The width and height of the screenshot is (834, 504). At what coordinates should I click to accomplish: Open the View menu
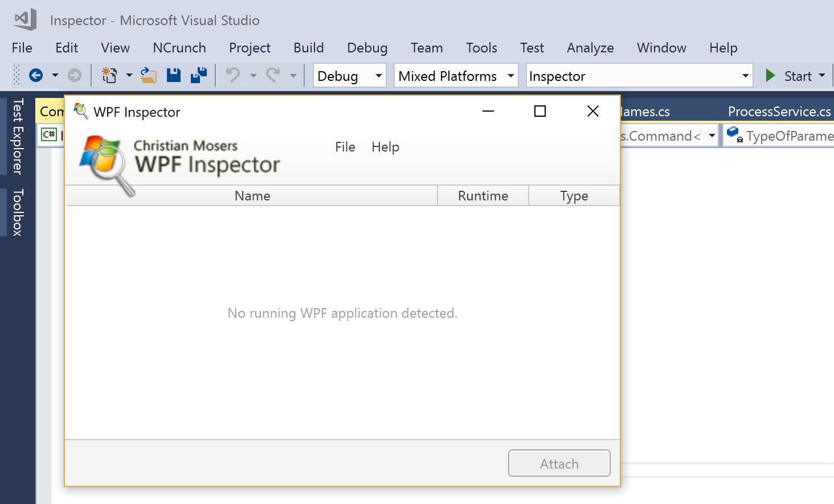pos(116,48)
